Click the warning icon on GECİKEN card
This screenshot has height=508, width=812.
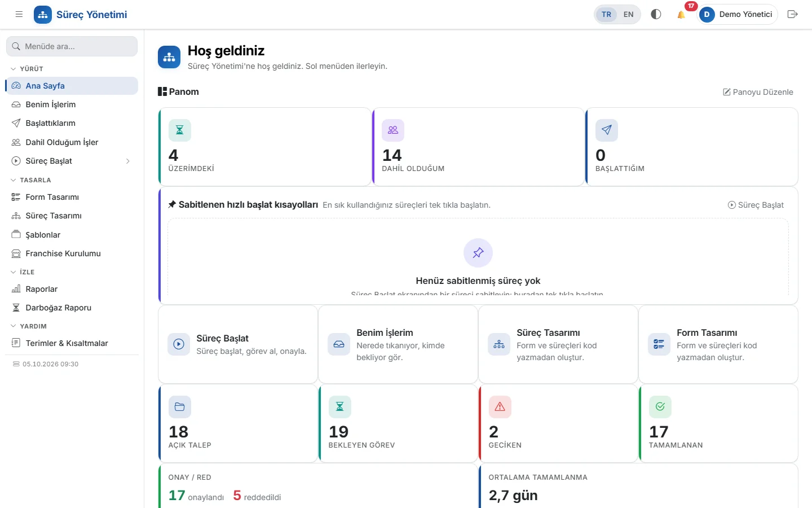(500, 407)
